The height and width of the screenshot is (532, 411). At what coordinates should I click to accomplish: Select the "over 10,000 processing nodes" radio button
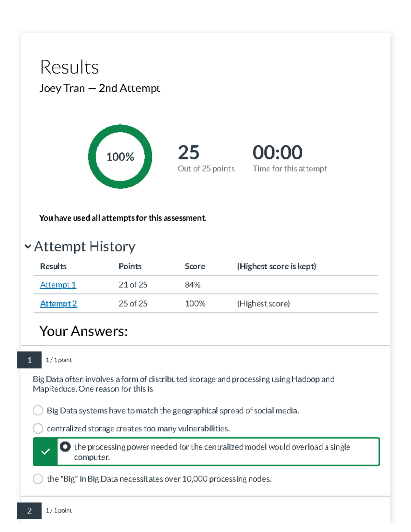click(38, 479)
